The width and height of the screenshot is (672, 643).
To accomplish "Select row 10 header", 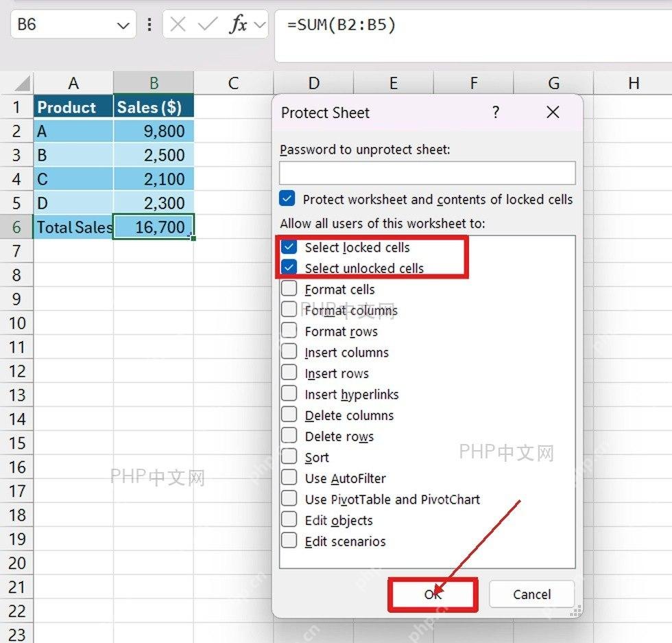I will pyautogui.click(x=16, y=323).
